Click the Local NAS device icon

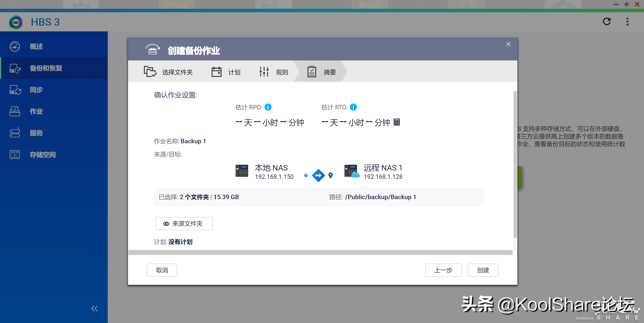tap(241, 171)
